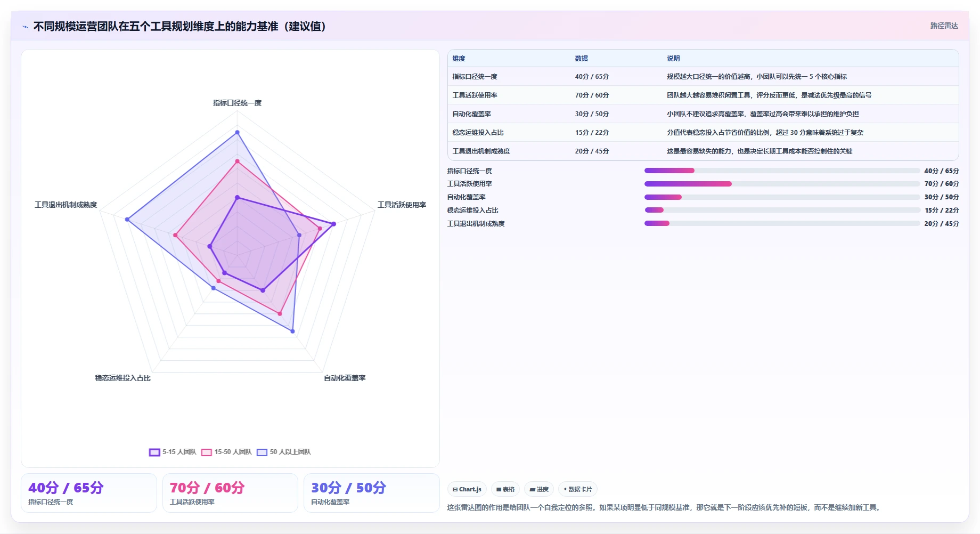Click the 15分 / 22分 table cell
Viewport: 980px width, 534px height.
coord(592,133)
